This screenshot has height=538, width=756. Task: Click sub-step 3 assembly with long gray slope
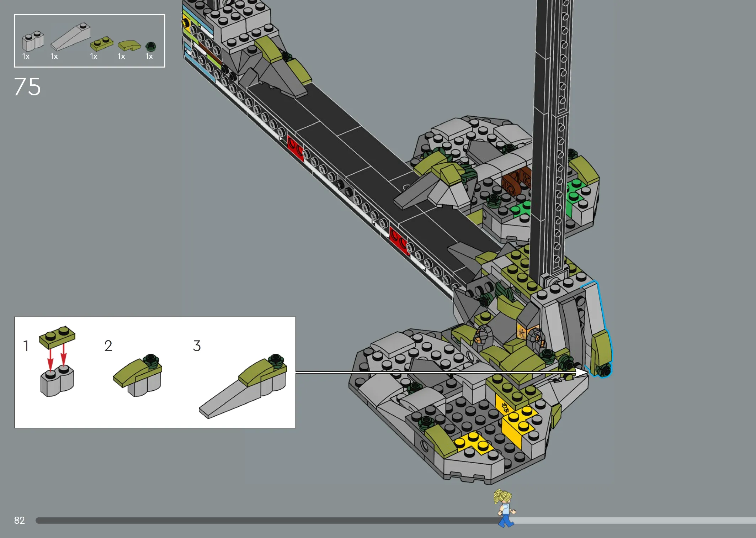(243, 386)
